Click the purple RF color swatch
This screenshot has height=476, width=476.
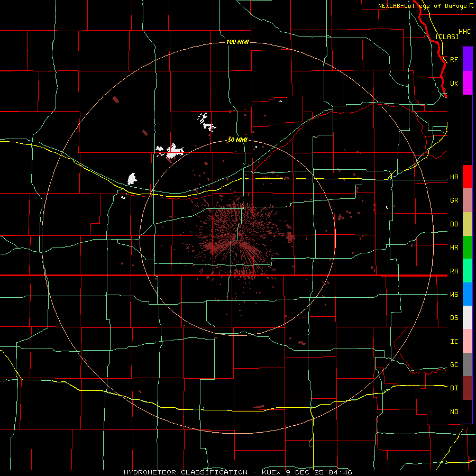pyautogui.click(x=467, y=59)
